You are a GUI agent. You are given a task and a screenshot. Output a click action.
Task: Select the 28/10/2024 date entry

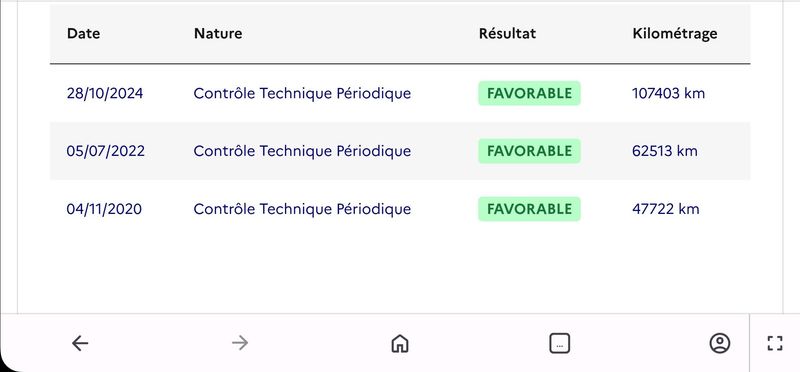105,93
